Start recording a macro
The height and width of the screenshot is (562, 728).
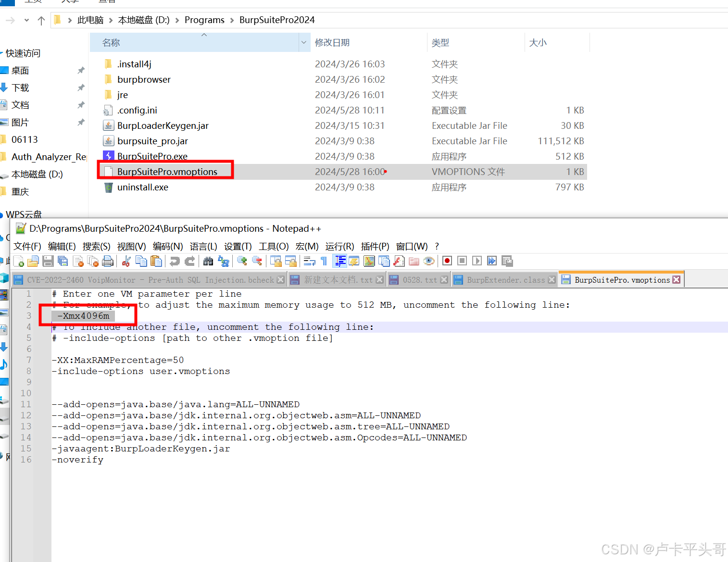[446, 261]
